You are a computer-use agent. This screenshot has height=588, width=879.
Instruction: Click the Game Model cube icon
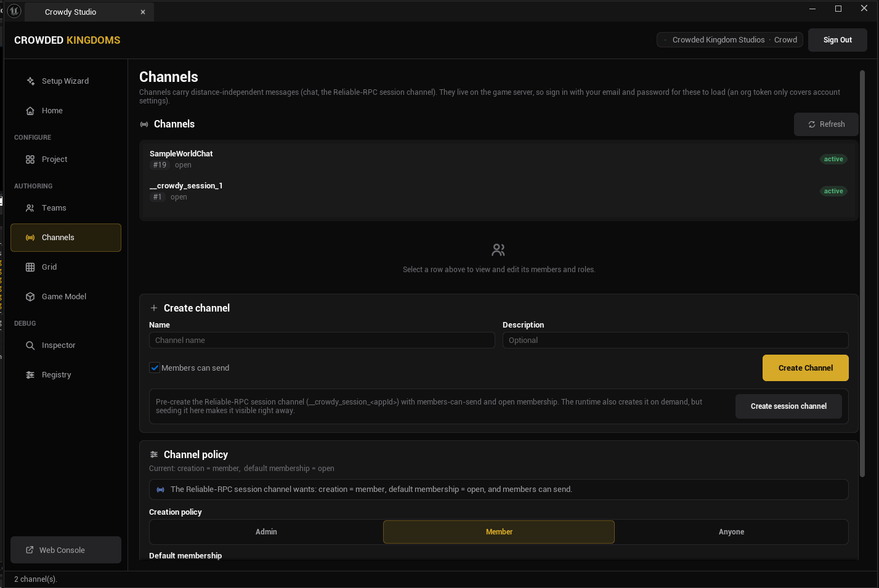[30, 297]
